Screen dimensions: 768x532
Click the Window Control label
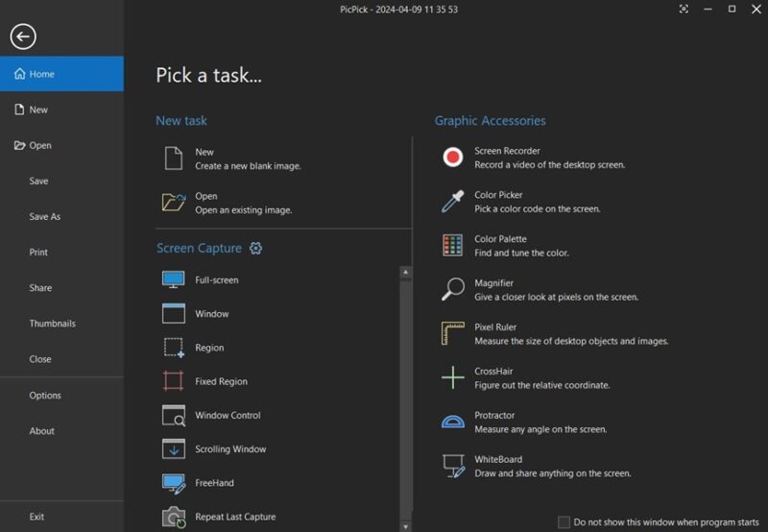[x=228, y=416]
